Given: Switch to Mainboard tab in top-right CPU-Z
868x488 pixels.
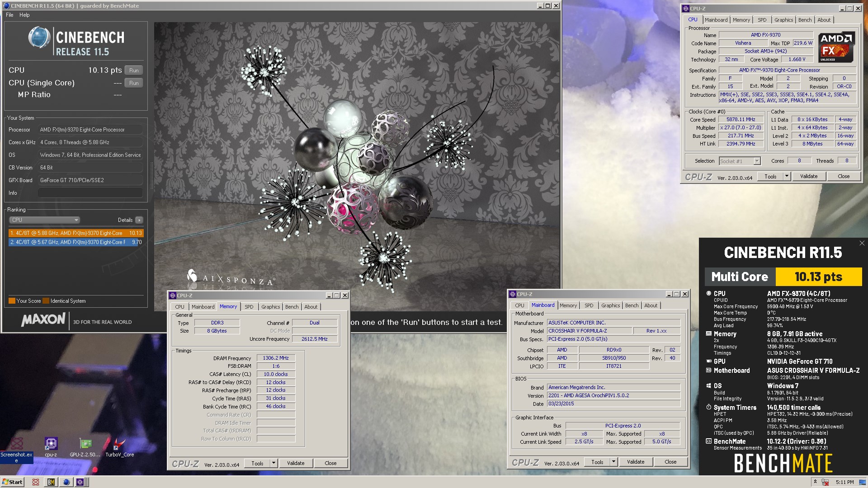Looking at the screenshot, I should tap(716, 20).
